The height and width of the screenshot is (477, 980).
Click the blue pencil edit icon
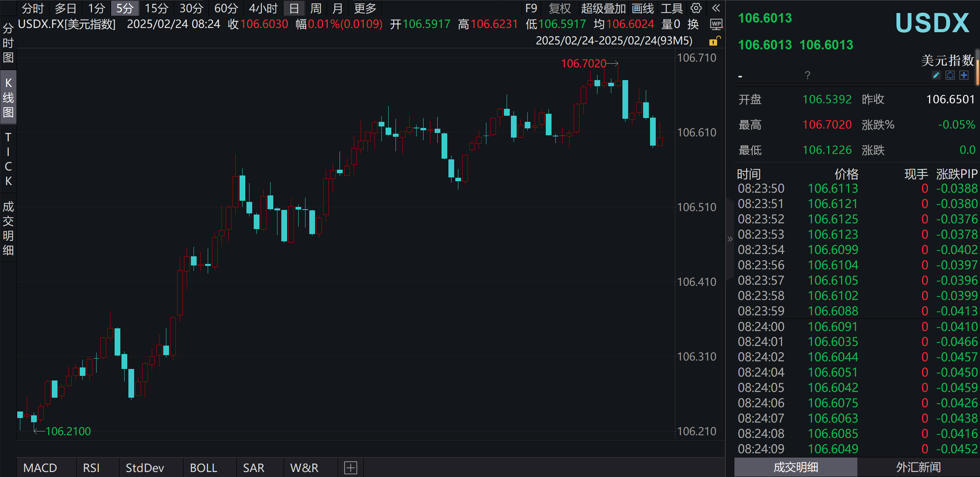pyautogui.click(x=936, y=75)
